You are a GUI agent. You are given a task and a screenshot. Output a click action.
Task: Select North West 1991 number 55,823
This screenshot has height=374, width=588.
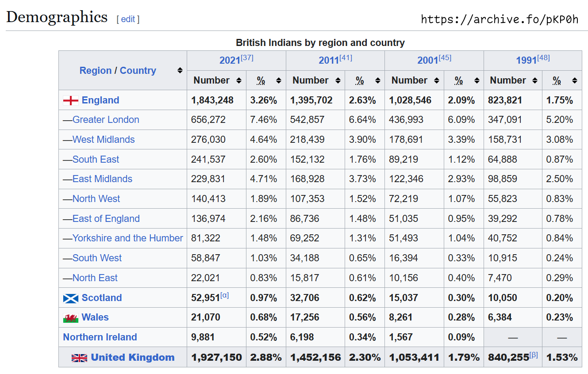tap(503, 199)
